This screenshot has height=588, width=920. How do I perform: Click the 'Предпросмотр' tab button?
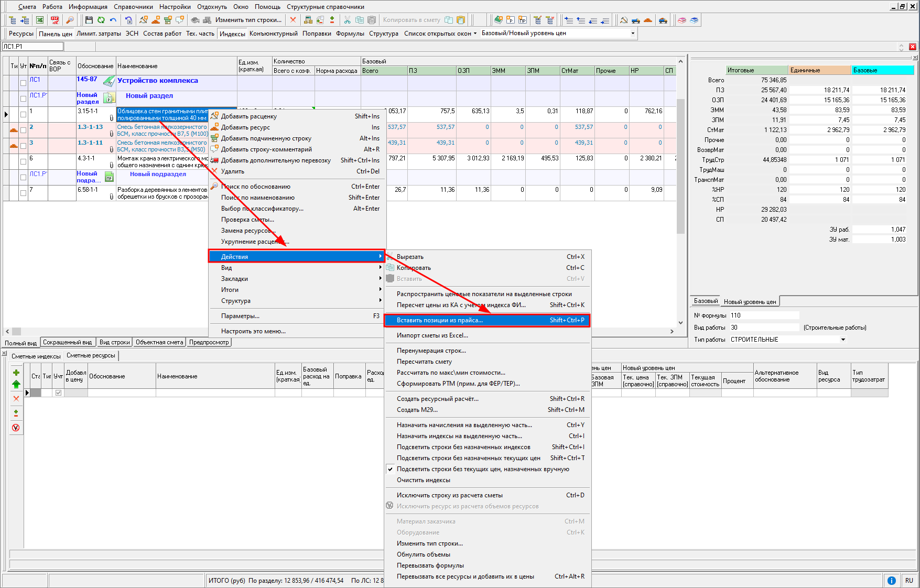209,342
